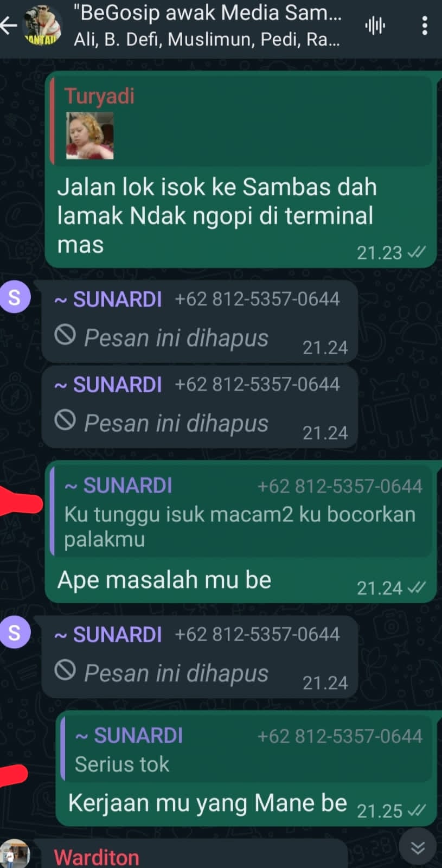Start a group voice chat waveform icon
Image resolution: width=442 pixels, height=868 pixels.
[375, 25]
